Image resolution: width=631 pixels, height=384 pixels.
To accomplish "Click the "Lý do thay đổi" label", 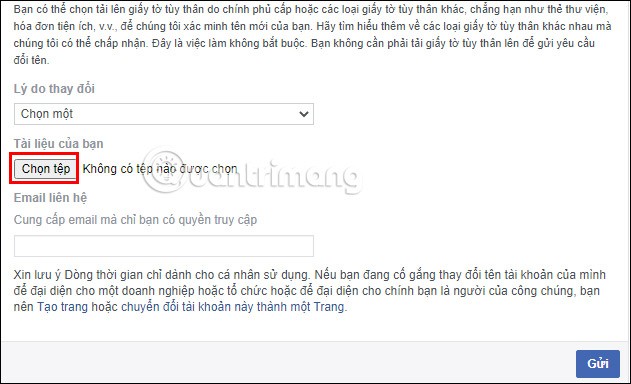I will 54,89.
